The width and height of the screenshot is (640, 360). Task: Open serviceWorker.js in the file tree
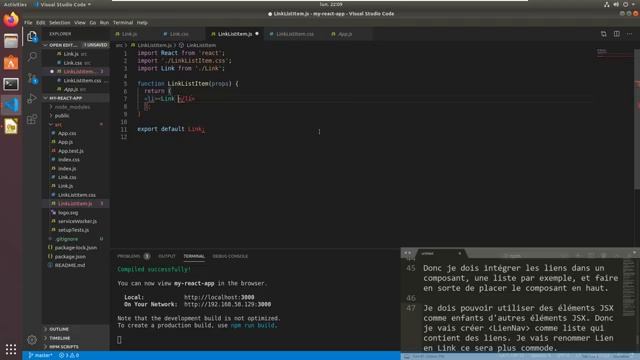(76, 221)
